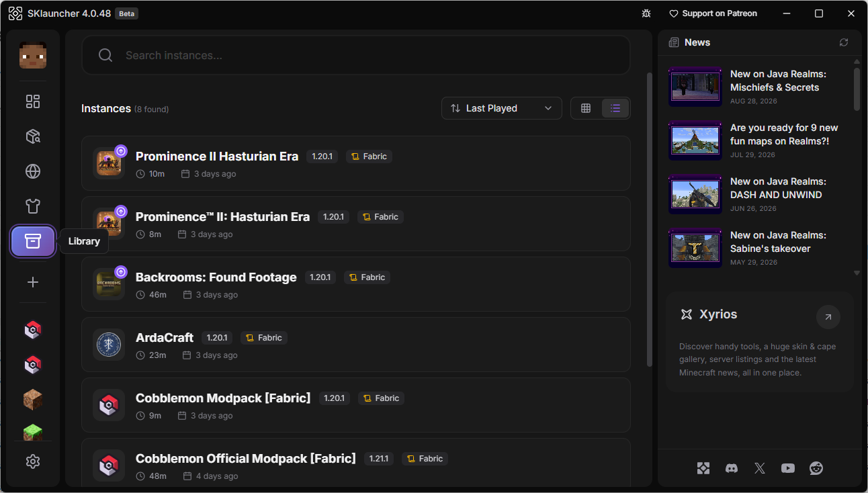Select the Cobblemon Modpack [Fabric] title
868x493 pixels.
[223, 398]
